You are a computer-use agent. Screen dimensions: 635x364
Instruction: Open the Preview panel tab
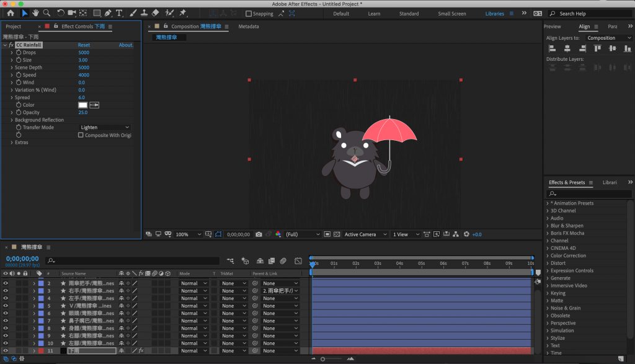[553, 26]
